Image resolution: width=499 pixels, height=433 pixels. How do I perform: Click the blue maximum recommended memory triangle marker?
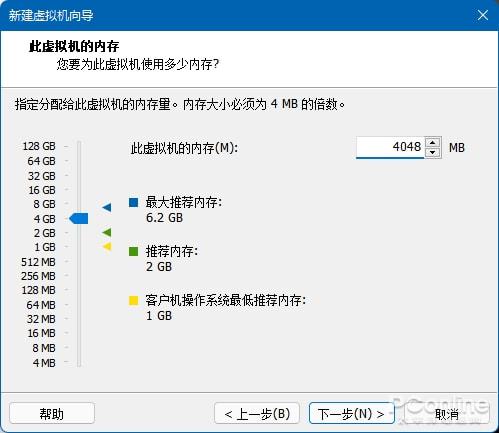[x=107, y=207]
